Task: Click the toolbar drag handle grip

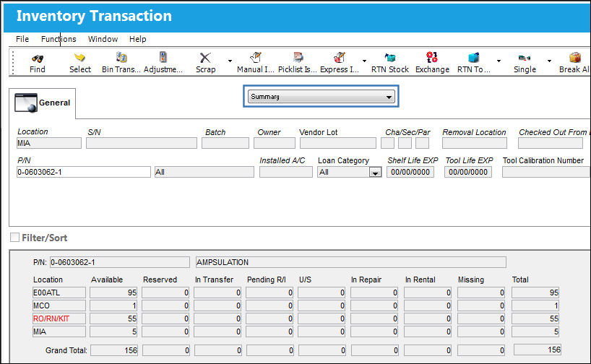Action: [13, 62]
